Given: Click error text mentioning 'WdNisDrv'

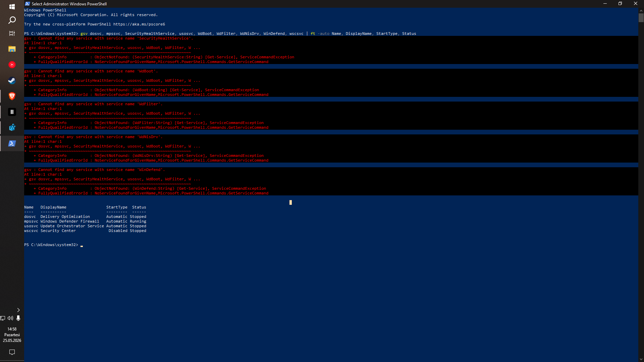Looking at the screenshot, I should click(93, 137).
